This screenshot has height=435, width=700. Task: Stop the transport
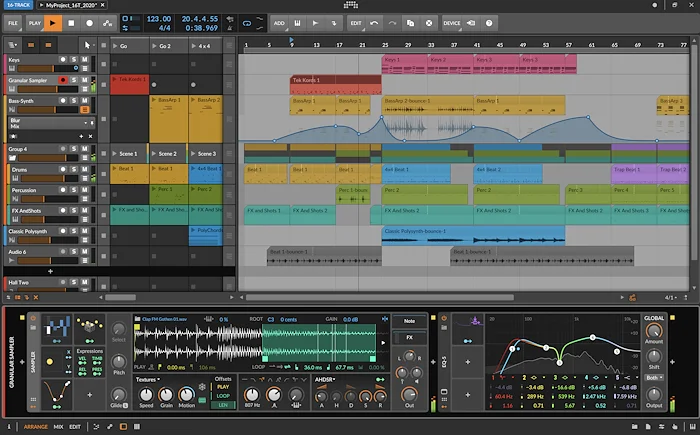71,23
